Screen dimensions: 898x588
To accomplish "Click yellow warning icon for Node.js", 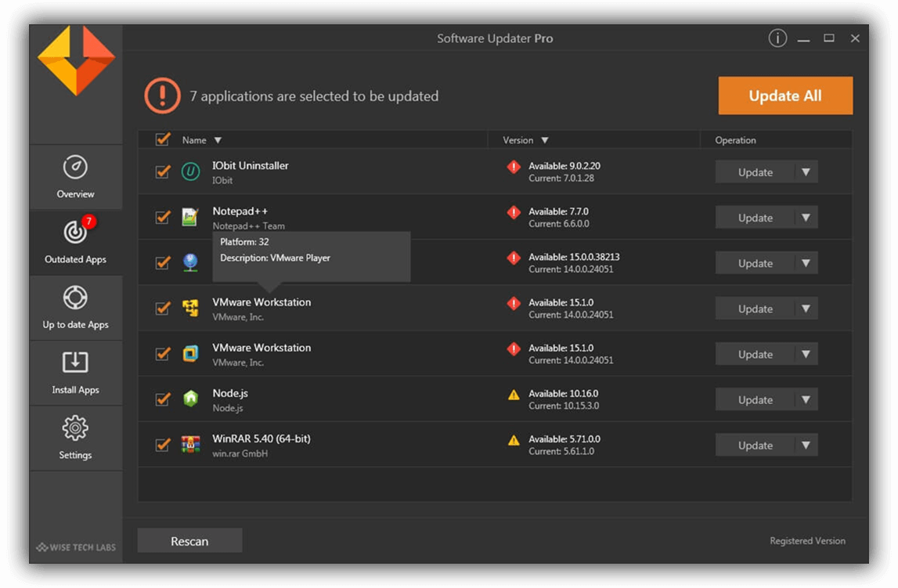I will (x=514, y=395).
